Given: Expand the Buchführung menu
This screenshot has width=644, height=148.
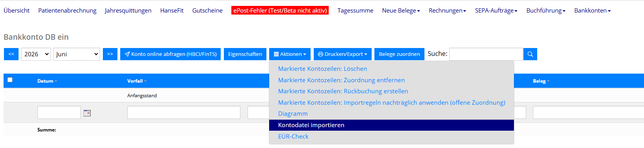Looking at the screenshot, I should pyautogui.click(x=546, y=11).
